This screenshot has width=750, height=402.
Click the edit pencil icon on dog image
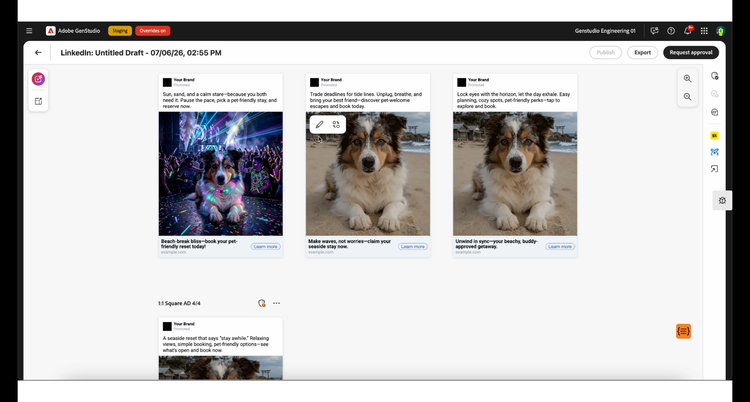coord(320,124)
